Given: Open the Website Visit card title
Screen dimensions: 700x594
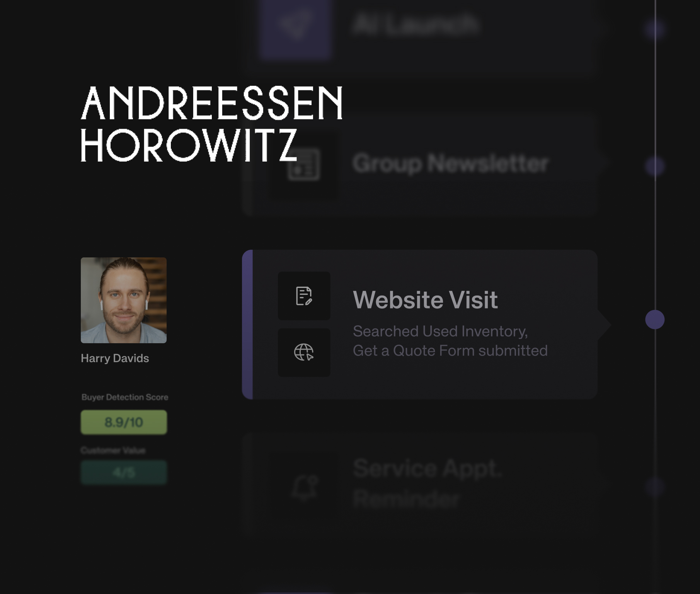Looking at the screenshot, I should click(x=425, y=300).
